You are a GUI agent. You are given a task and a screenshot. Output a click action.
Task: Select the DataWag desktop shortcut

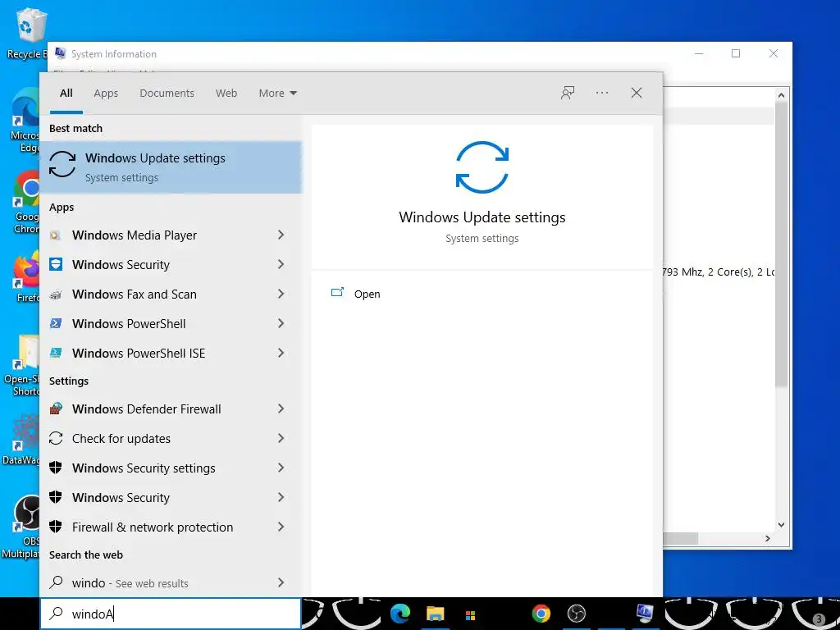click(21, 440)
